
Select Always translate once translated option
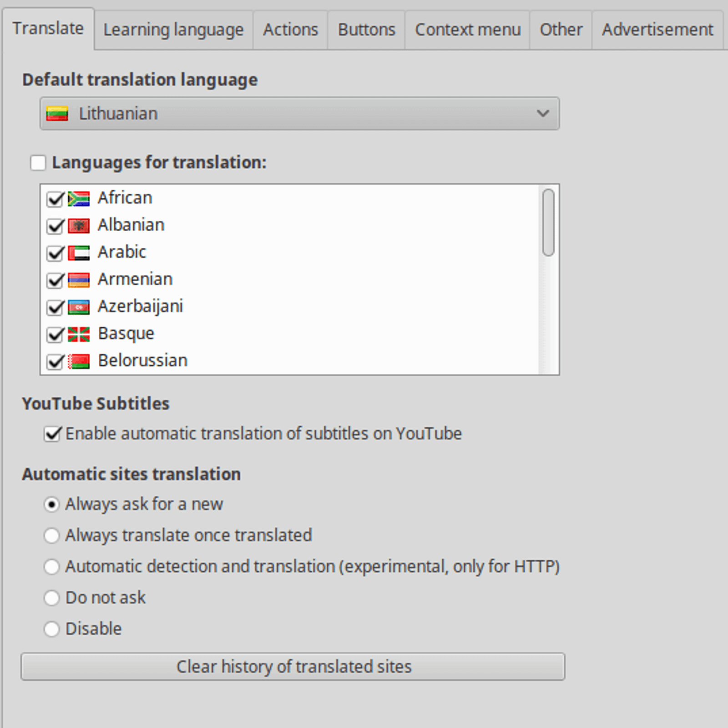click(51, 536)
